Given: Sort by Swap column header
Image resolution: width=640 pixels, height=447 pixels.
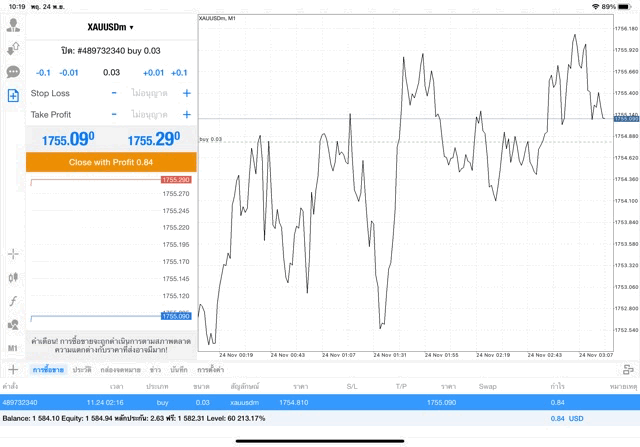Looking at the screenshot, I should coord(488,386).
